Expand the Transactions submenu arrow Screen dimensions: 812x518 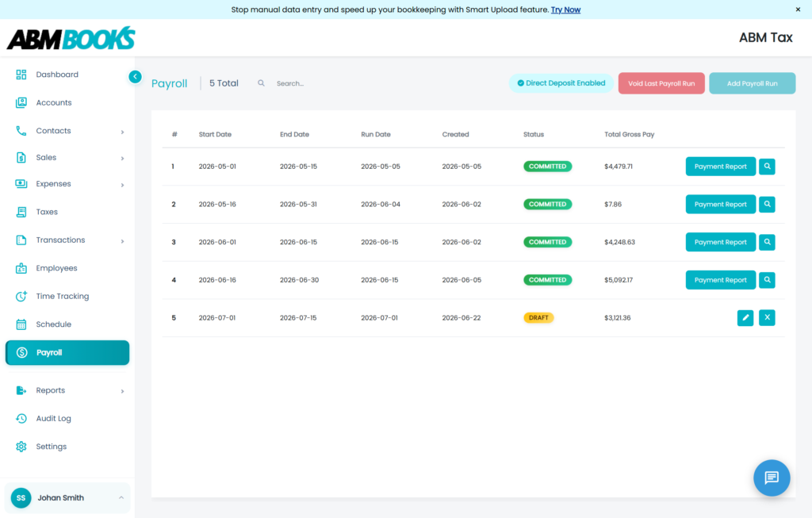click(122, 241)
